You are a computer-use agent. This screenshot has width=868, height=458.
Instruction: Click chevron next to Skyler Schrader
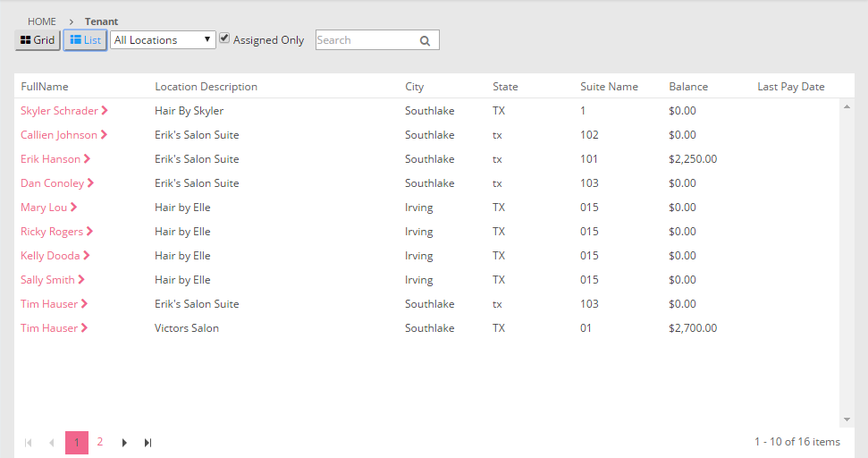(105, 111)
